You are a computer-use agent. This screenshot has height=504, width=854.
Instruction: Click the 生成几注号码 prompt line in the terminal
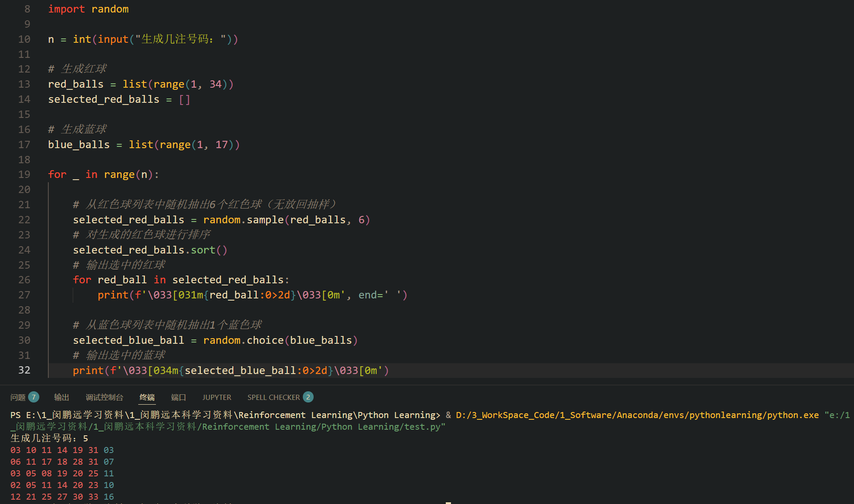[x=49, y=438]
